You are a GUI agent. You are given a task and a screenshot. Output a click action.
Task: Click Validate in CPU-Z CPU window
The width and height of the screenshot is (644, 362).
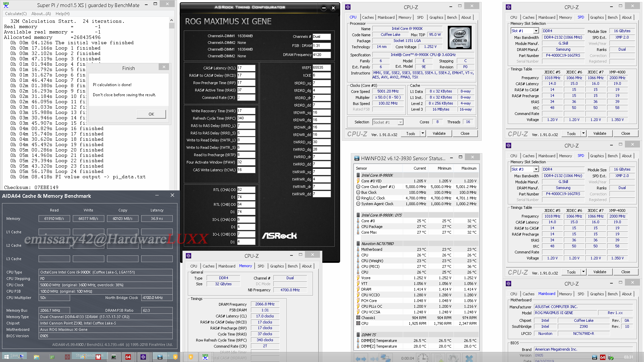pos(439,133)
